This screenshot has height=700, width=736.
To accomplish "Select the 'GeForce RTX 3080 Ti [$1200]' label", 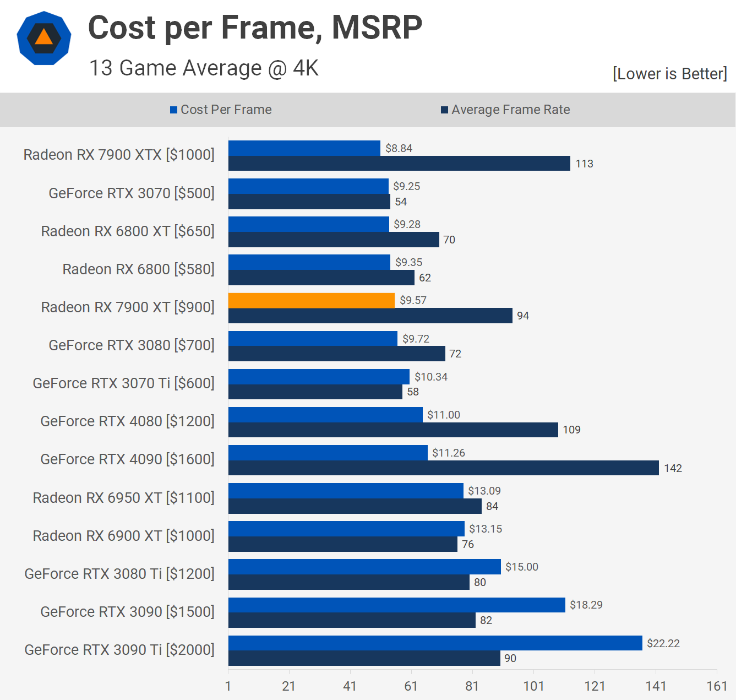I will [119, 574].
